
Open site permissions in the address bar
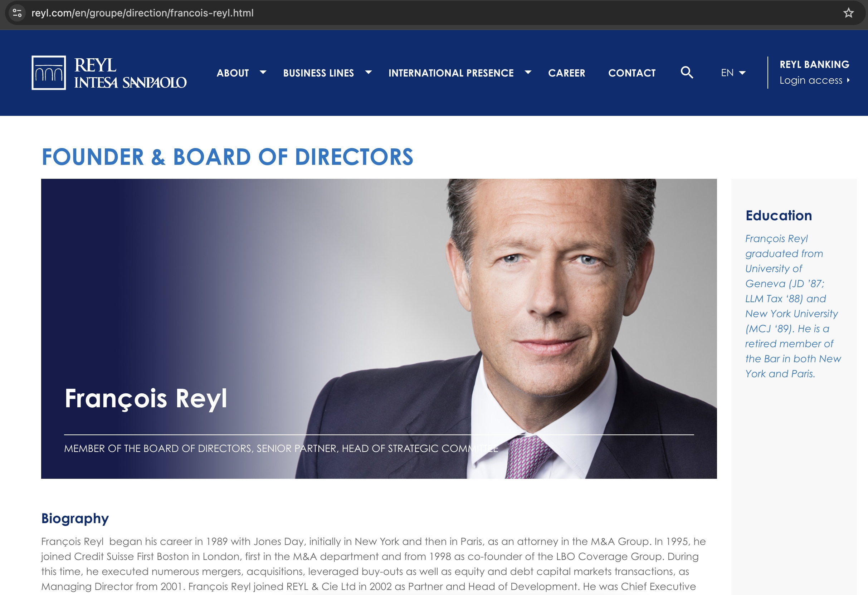(16, 13)
